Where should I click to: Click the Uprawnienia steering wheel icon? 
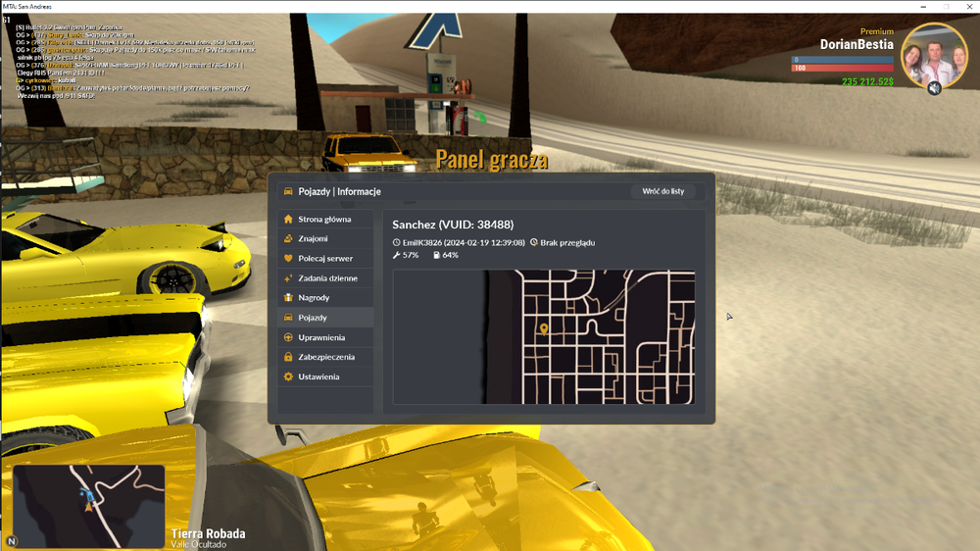[x=288, y=337]
